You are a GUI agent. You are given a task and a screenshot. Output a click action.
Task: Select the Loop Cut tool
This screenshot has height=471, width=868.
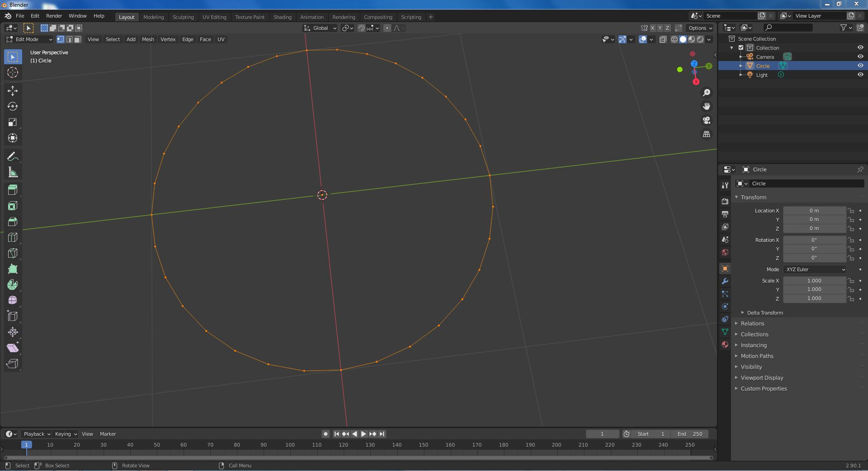(x=13, y=238)
